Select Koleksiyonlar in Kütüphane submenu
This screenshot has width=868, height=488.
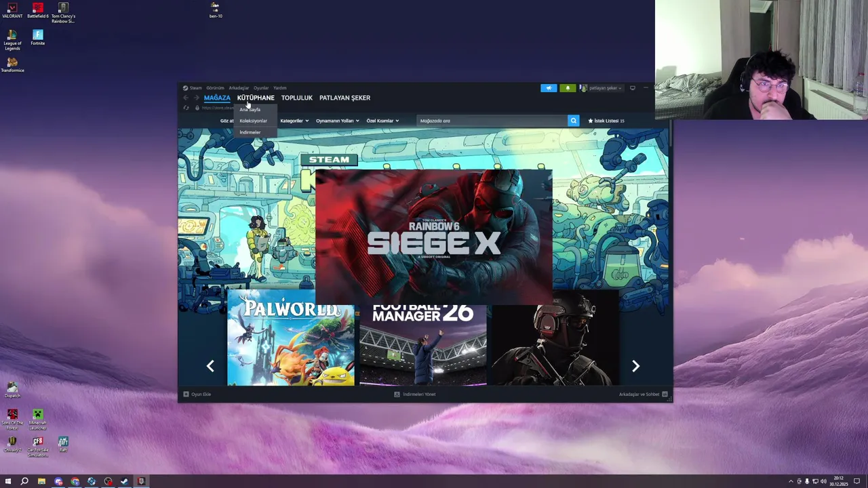click(255, 121)
